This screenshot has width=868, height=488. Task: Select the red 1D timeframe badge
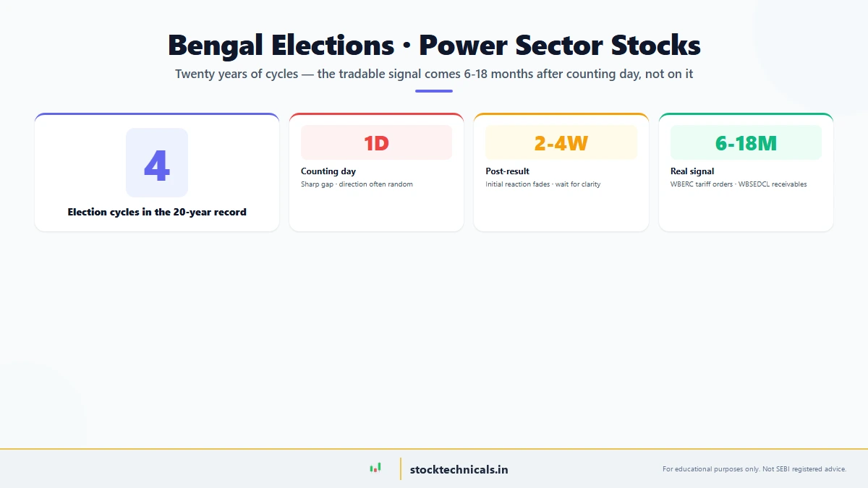(x=376, y=142)
